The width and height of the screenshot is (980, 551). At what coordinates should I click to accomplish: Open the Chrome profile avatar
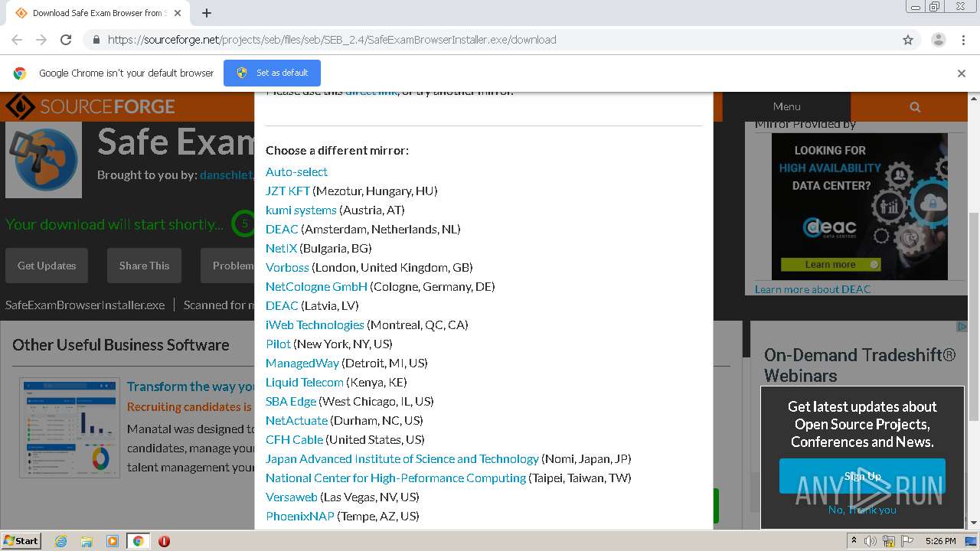click(x=938, y=40)
